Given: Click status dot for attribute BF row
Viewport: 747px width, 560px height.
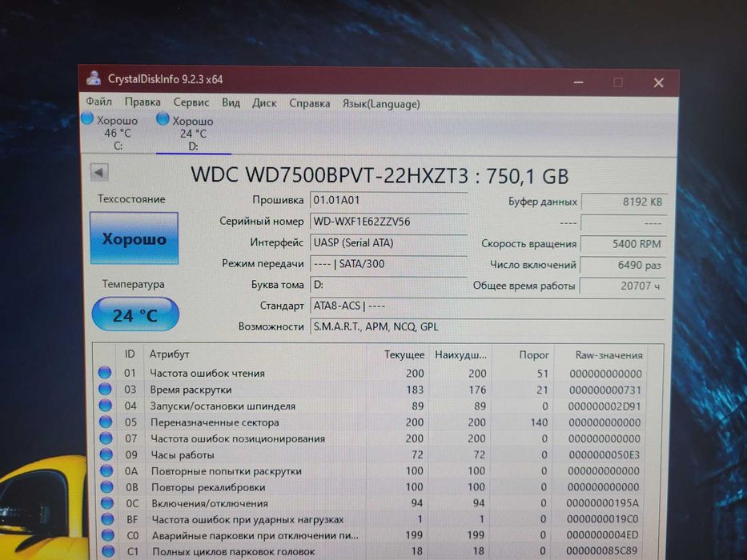Looking at the screenshot, I should tap(108, 519).
